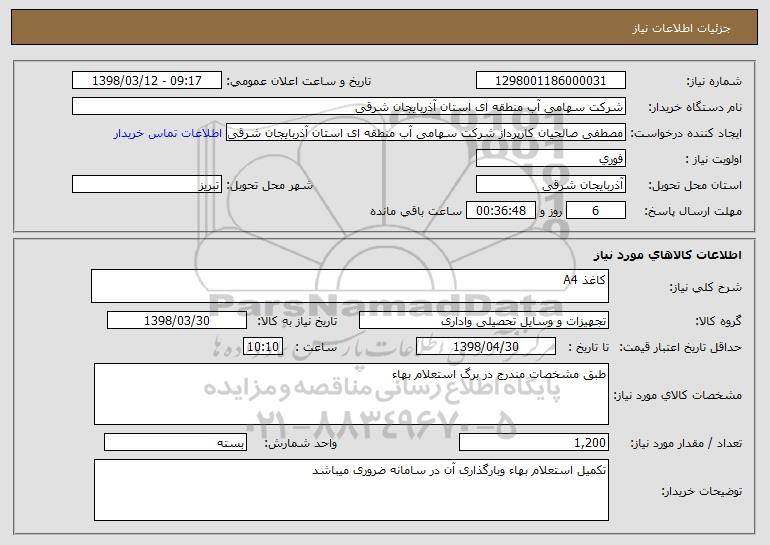Click the label اولویت نیاز
Viewport: 770px width, 545px height.
coord(714,160)
